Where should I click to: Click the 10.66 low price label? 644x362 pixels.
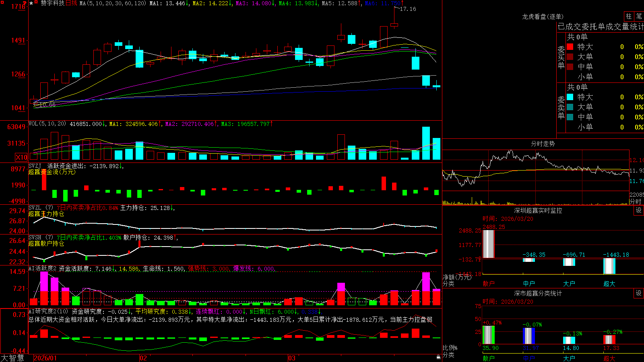coord(47,105)
